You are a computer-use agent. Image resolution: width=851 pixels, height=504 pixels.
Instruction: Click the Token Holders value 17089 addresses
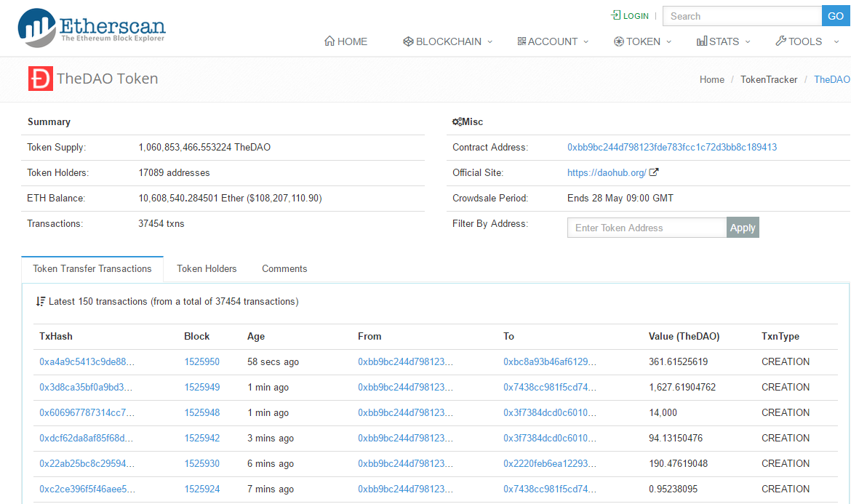[x=175, y=173]
